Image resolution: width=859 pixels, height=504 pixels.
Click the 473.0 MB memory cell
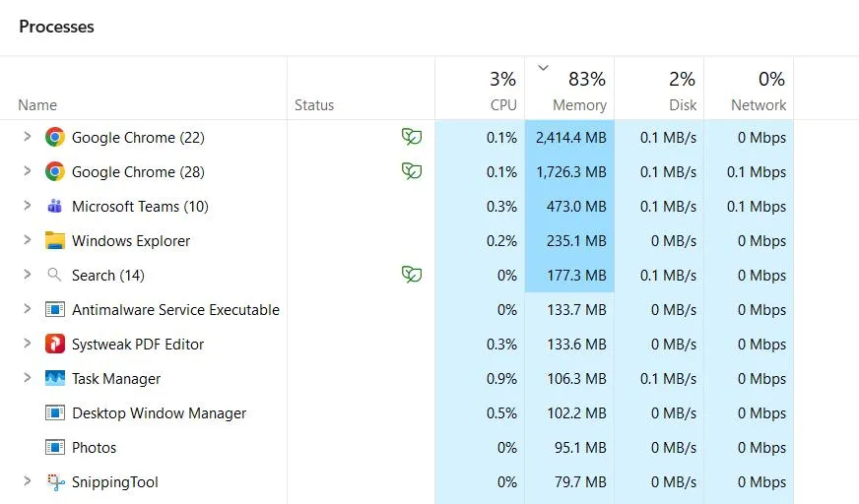point(569,207)
